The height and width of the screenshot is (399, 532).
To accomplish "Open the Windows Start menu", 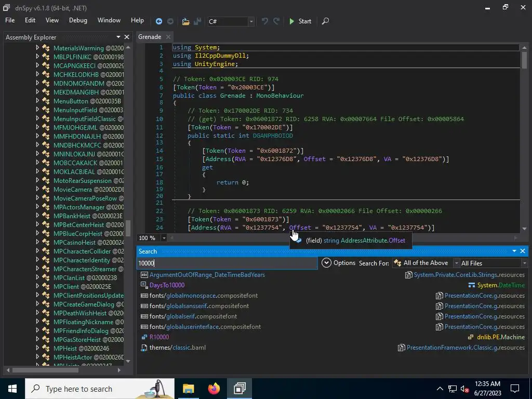I will click(x=12, y=389).
